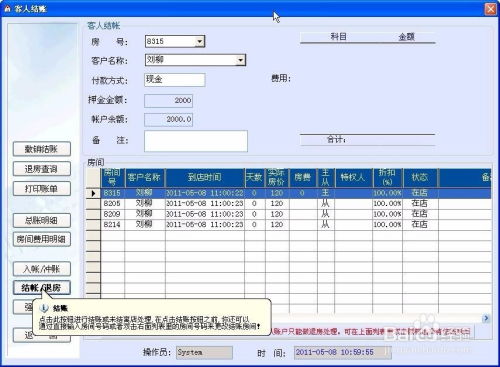Click the 科目 column header
Screen dimensions: 500x367
tap(339, 37)
